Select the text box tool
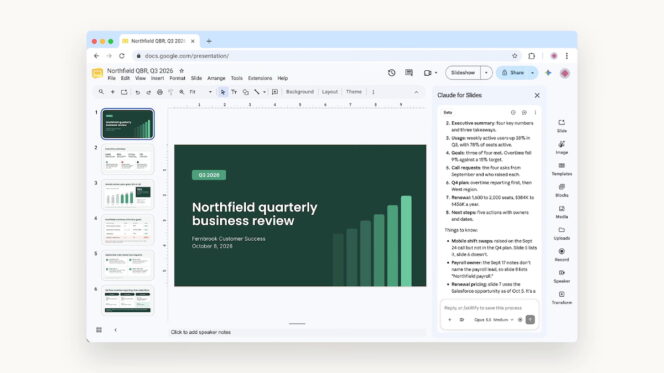 point(234,92)
